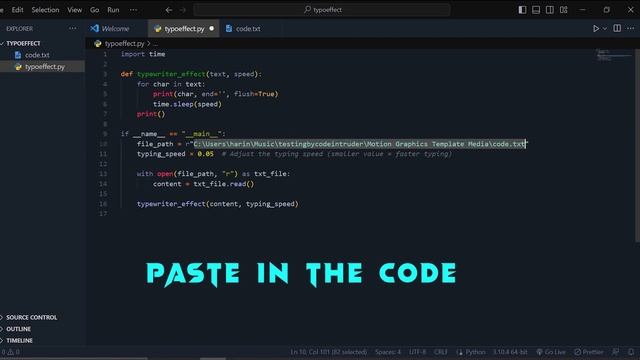
Task: Click the typoeffect command center search box
Action: [322, 10]
